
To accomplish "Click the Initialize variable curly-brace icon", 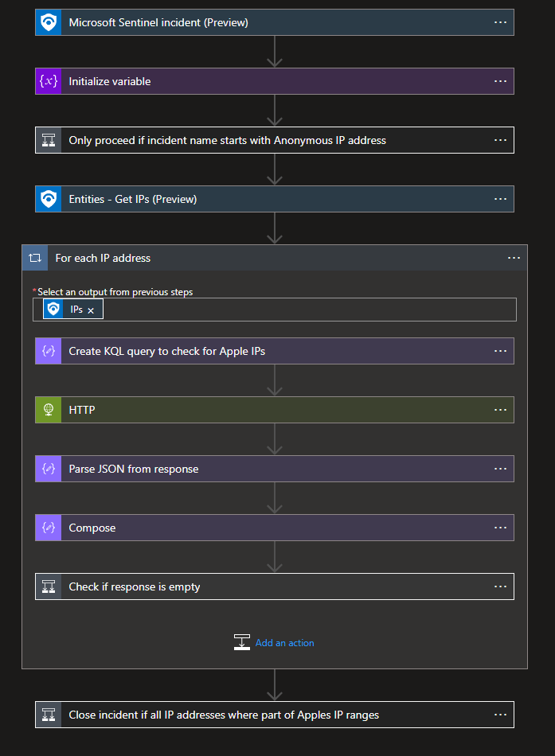I will pyautogui.click(x=49, y=81).
